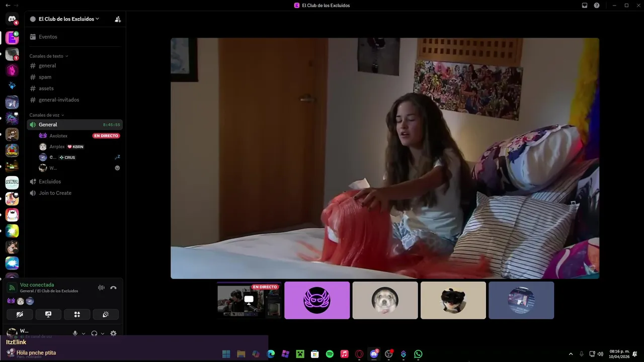
Task: Collapse Canales de voz category
Action: [x=47, y=115]
